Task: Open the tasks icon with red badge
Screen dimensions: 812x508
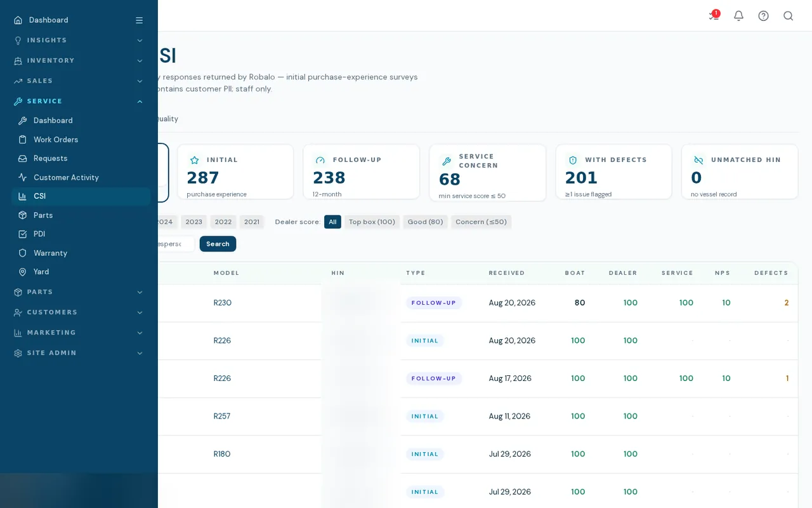Action: (x=714, y=16)
